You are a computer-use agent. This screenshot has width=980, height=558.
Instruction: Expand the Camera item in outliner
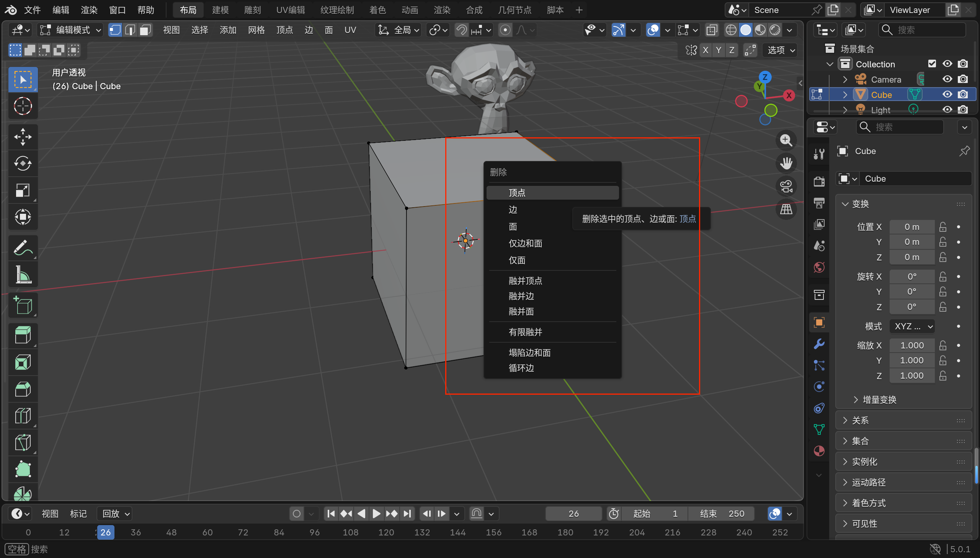point(845,79)
